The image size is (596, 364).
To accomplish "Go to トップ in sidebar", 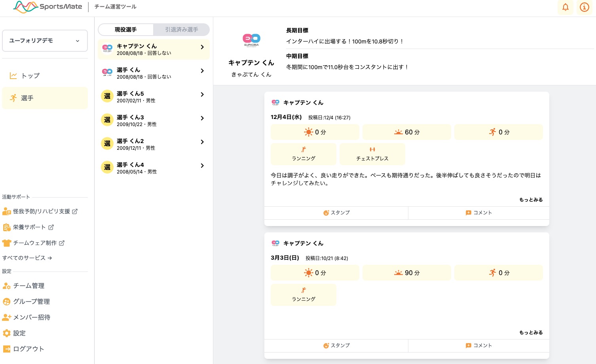I will [45, 75].
